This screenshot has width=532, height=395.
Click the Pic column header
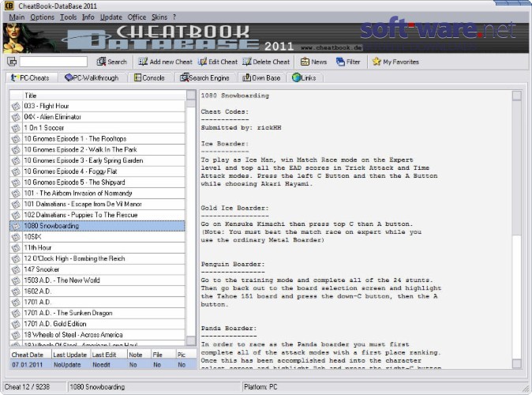point(186,355)
